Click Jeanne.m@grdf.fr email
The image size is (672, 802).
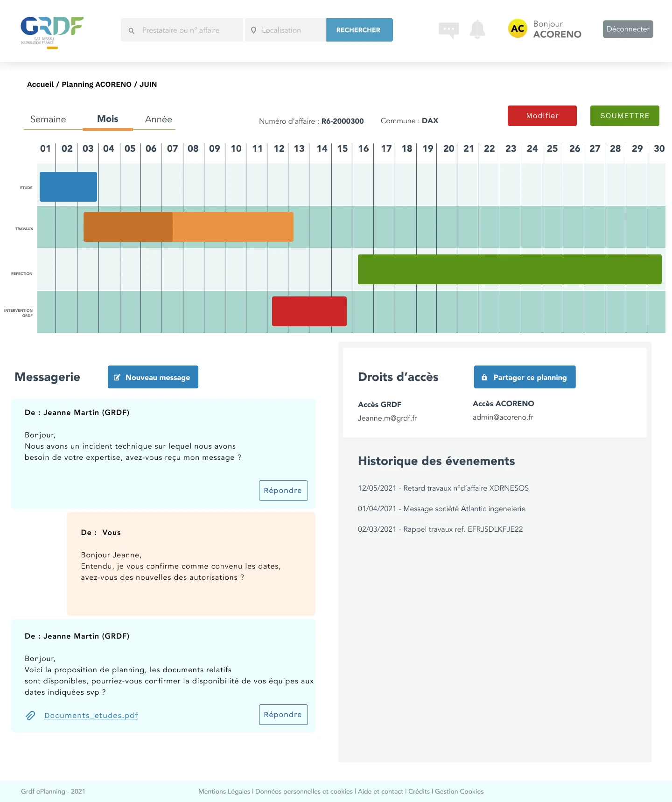[x=387, y=418]
